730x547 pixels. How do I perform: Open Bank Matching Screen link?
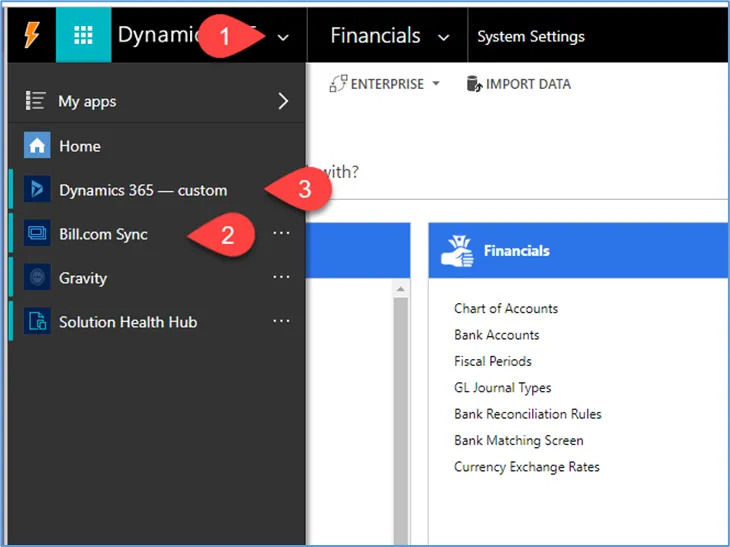(519, 440)
